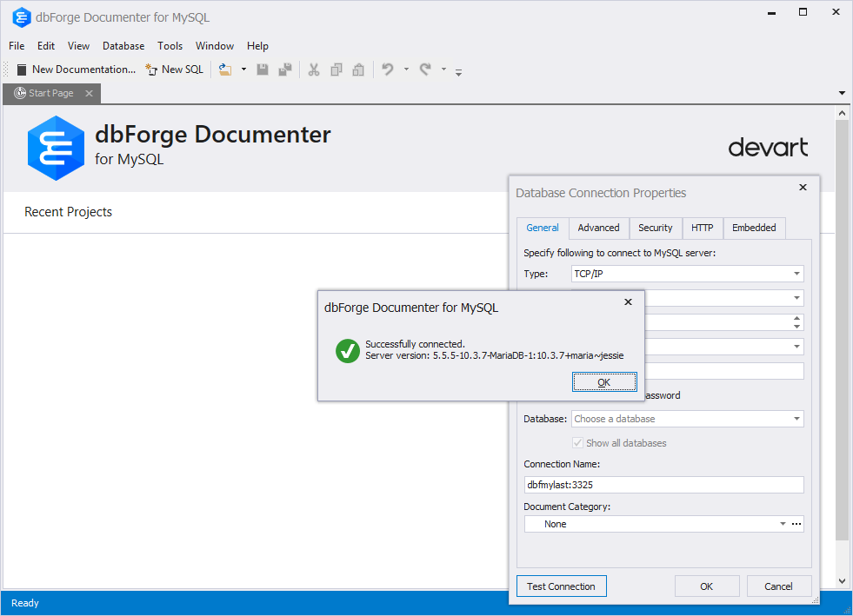Open the Tools menu

[x=170, y=46]
